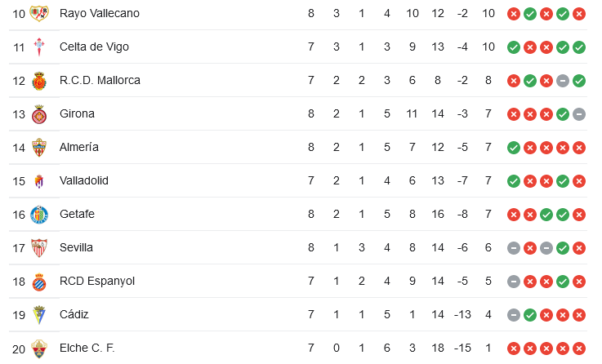This screenshot has width=602, height=364.
Task: Click the Elche C. F. team name
Action: point(87,348)
